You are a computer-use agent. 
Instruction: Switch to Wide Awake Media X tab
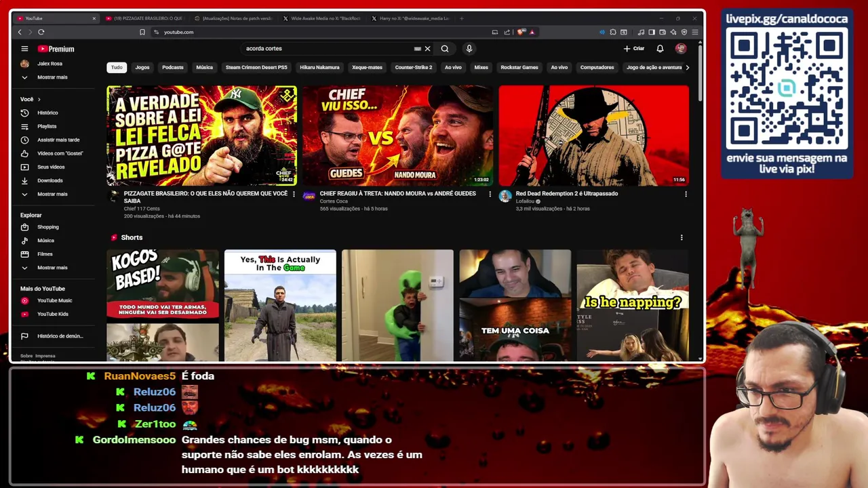coord(322,18)
